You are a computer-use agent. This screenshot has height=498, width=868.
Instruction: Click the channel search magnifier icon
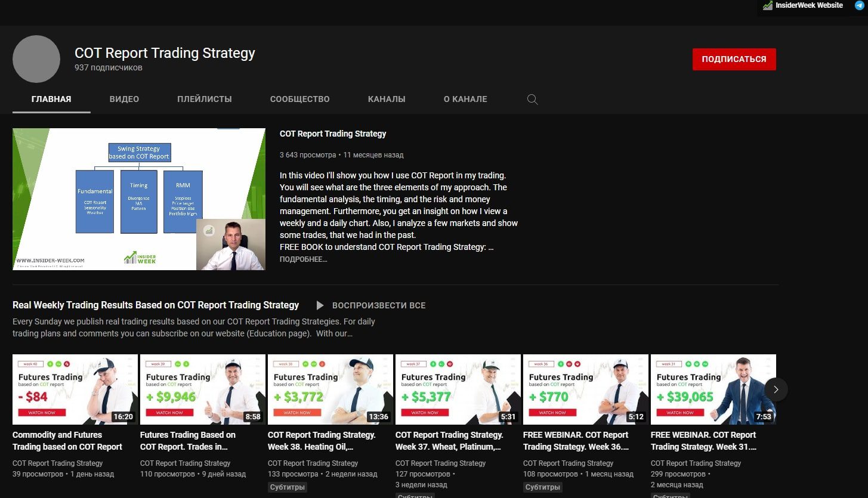pyautogui.click(x=533, y=100)
